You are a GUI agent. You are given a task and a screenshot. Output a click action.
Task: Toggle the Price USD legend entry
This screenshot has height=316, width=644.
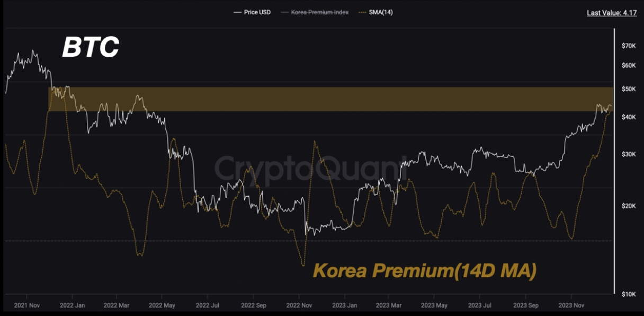click(257, 12)
